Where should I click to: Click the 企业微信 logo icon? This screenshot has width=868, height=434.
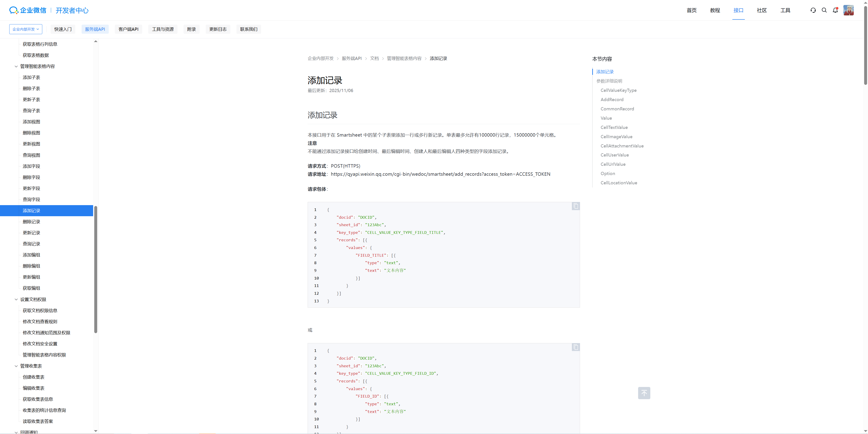point(14,10)
